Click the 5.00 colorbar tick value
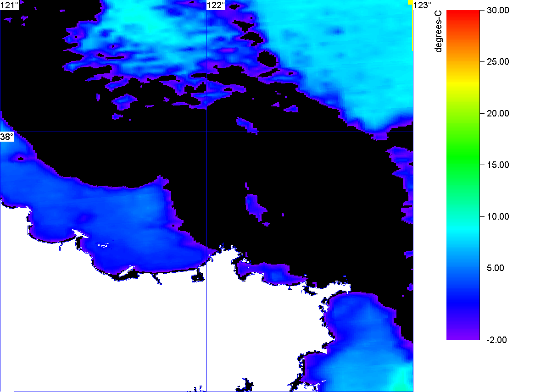Screen dimensions: 535x392 coord(496,268)
